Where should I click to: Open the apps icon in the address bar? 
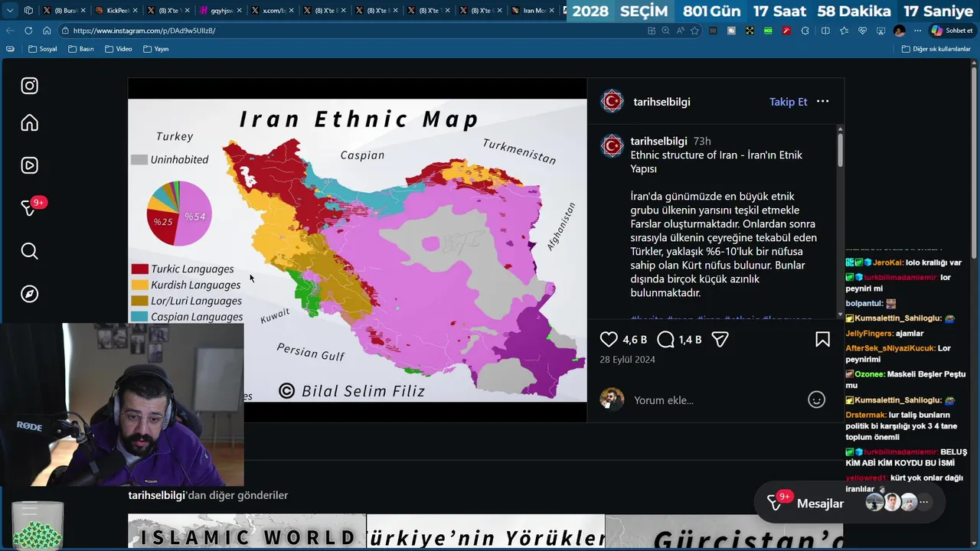pyautogui.click(x=652, y=31)
